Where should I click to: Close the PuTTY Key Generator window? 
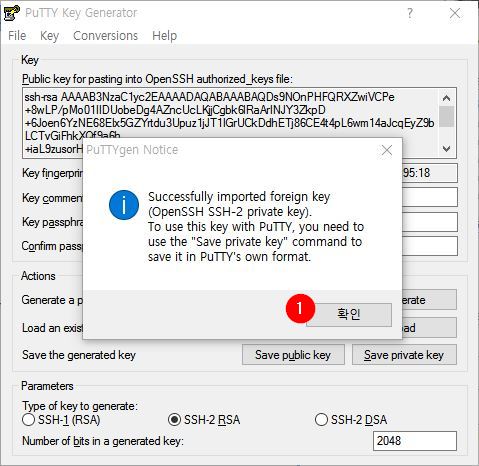(x=455, y=13)
